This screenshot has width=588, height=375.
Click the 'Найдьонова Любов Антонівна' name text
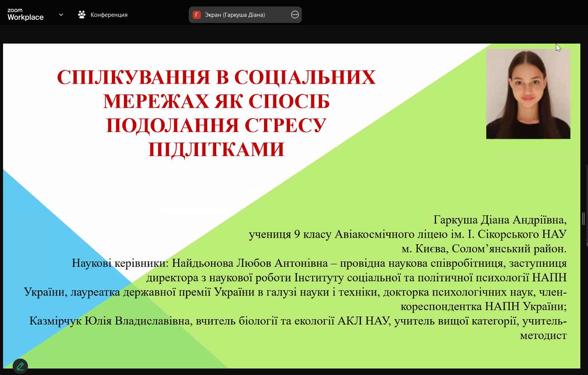[250, 263]
